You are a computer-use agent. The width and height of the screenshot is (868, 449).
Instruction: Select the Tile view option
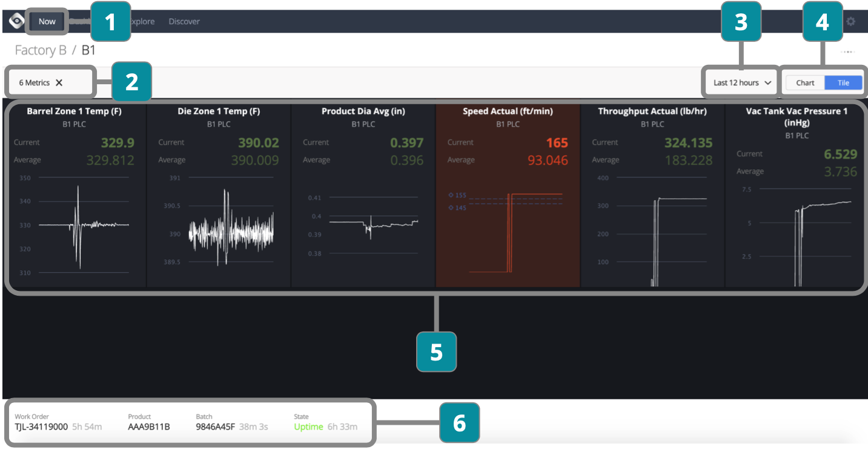843,82
